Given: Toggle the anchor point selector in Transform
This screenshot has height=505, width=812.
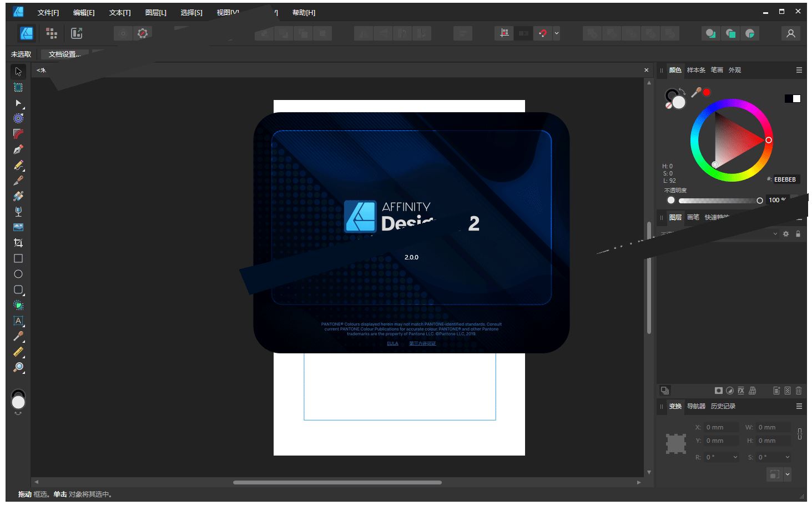Looking at the screenshot, I should pyautogui.click(x=676, y=443).
